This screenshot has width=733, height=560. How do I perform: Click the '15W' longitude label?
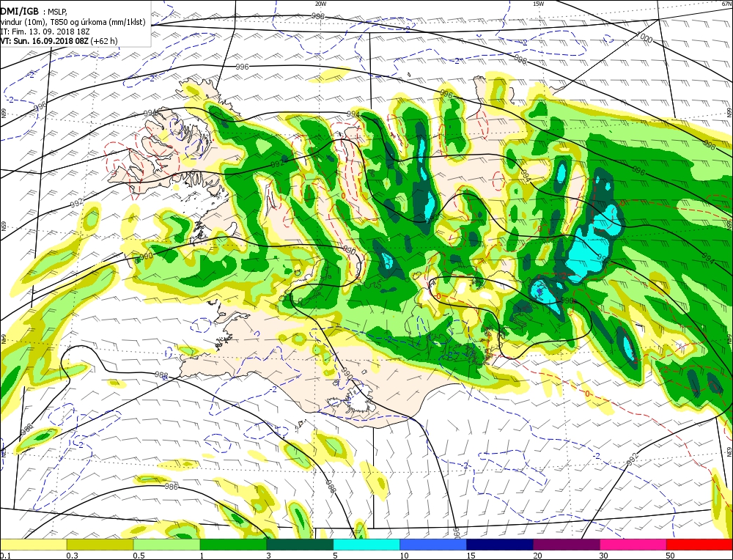point(539,3)
